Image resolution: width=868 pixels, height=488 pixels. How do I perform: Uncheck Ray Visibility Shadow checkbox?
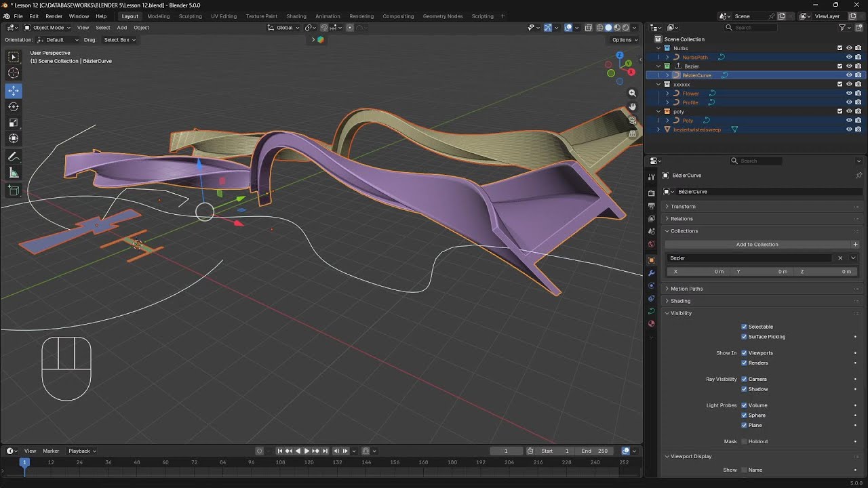(x=744, y=390)
